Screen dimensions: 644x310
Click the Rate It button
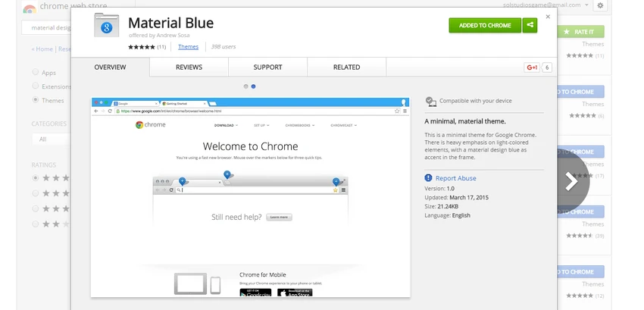[x=580, y=32]
